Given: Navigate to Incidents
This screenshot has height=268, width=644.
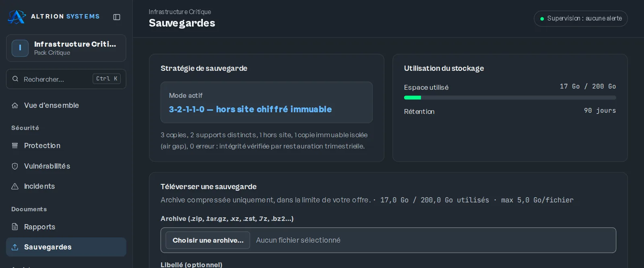Looking at the screenshot, I should pos(66,186).
